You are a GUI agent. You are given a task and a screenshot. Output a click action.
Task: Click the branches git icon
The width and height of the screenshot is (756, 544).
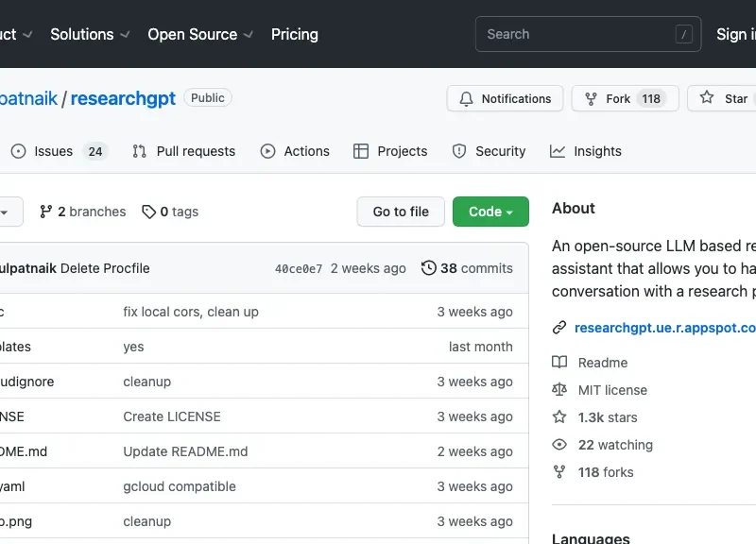click(x=45, y=212)
